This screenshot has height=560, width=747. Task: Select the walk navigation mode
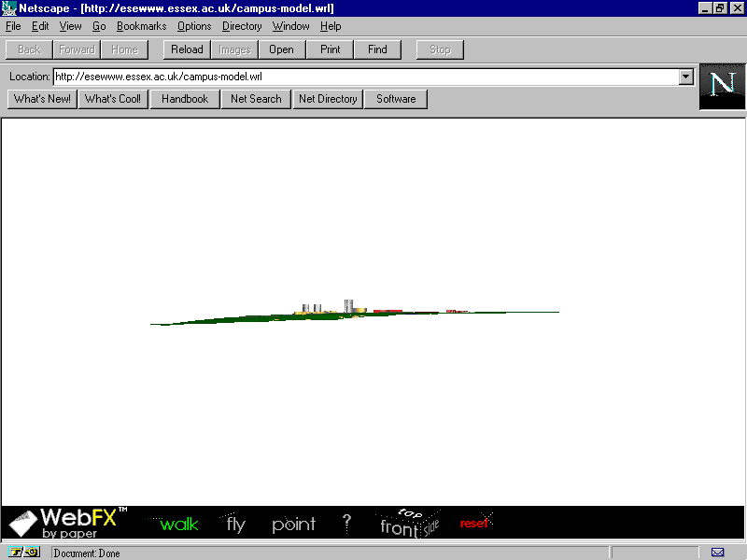pos(178,525)
